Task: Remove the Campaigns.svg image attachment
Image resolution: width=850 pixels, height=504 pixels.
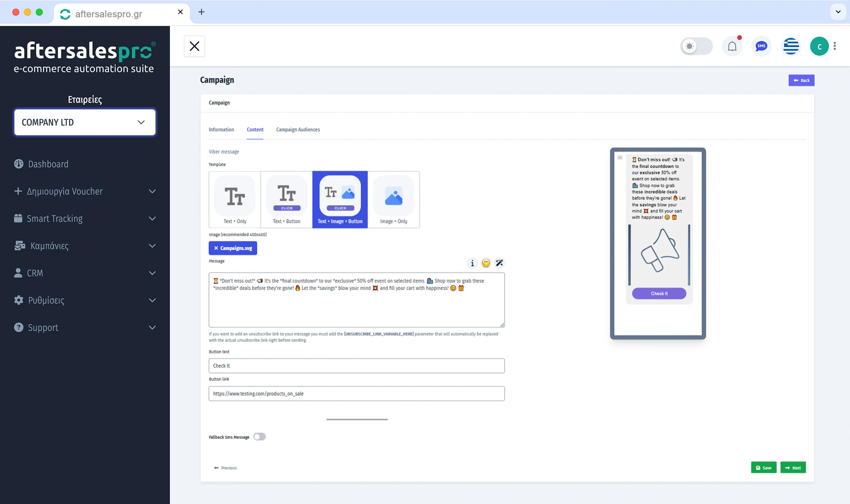Action: pyautogui.click(x=216, y=248)
